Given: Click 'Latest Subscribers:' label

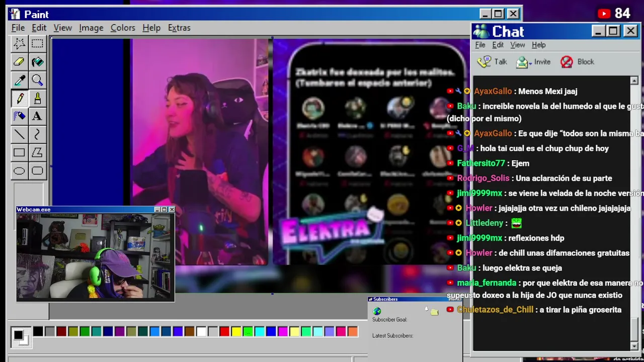Looking at the screenshot, I should point(392,336).
